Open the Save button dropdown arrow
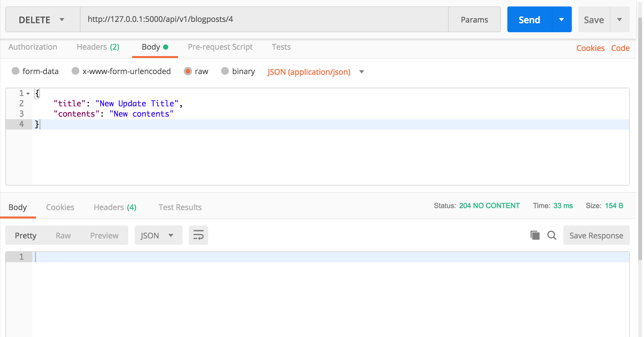This screenshot has height=337, width=644. coord(619,20)
